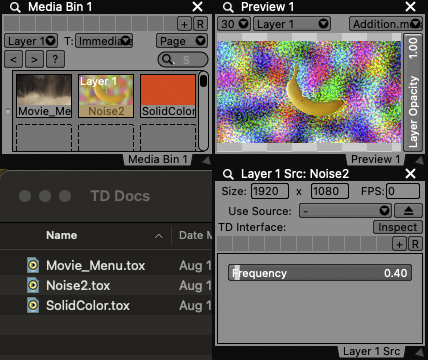This screenshot has width=428, height=360.
Task: Click the banana preview image in Preview 1
Action: click(x=309, y=92)
